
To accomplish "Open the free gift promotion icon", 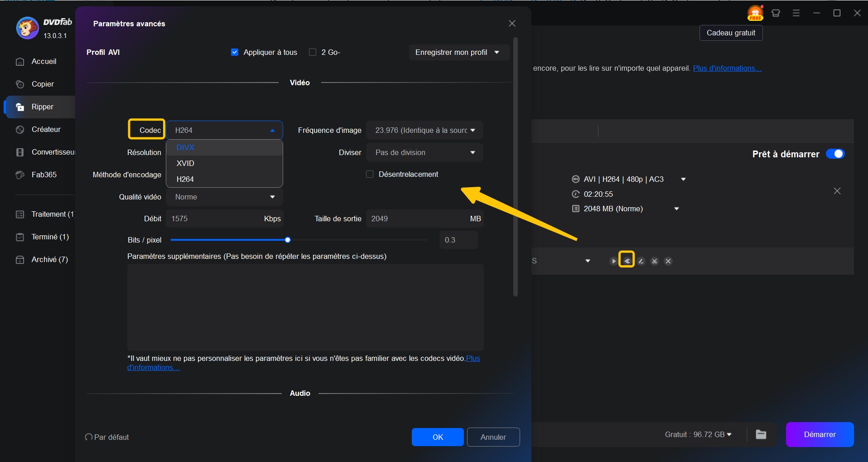I will coord(755,13).
